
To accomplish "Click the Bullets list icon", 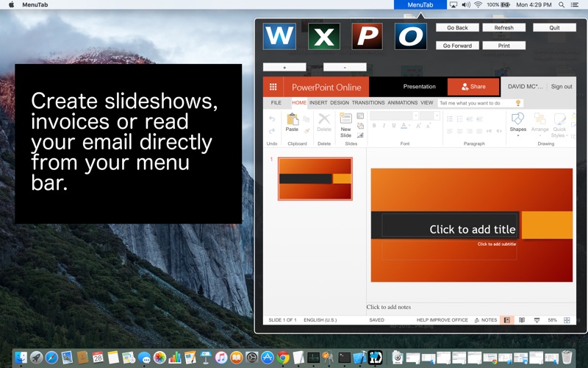I will coord(450,118).
